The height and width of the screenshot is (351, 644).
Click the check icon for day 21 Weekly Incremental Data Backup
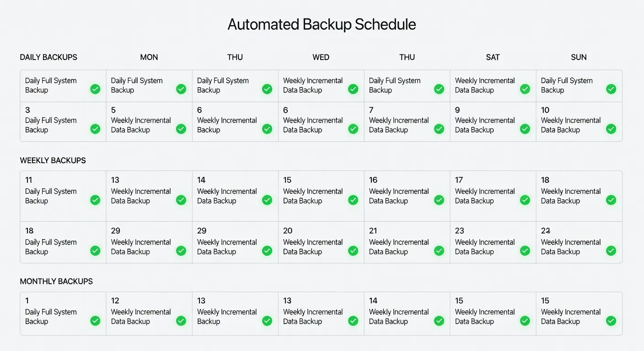(x=439, y=250)
